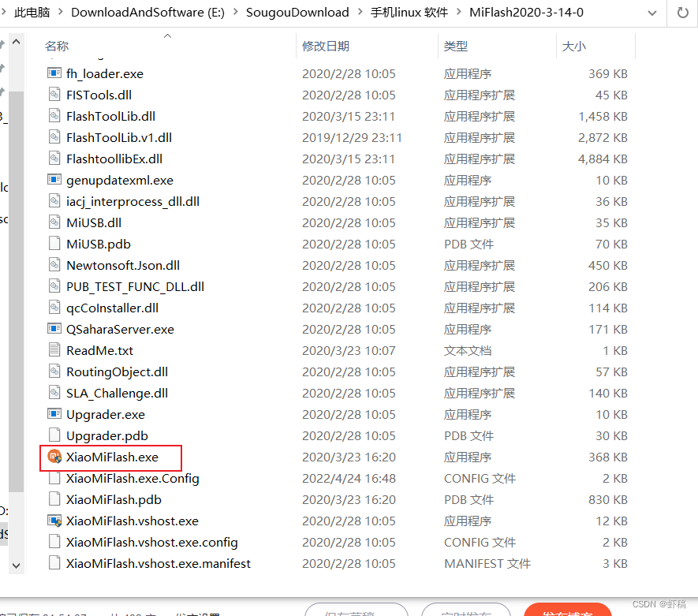The width and height of the screenshot is (698, 616).
Task: Click the orange XiaoMiFlash.exe icon
Action: (54, 457)
